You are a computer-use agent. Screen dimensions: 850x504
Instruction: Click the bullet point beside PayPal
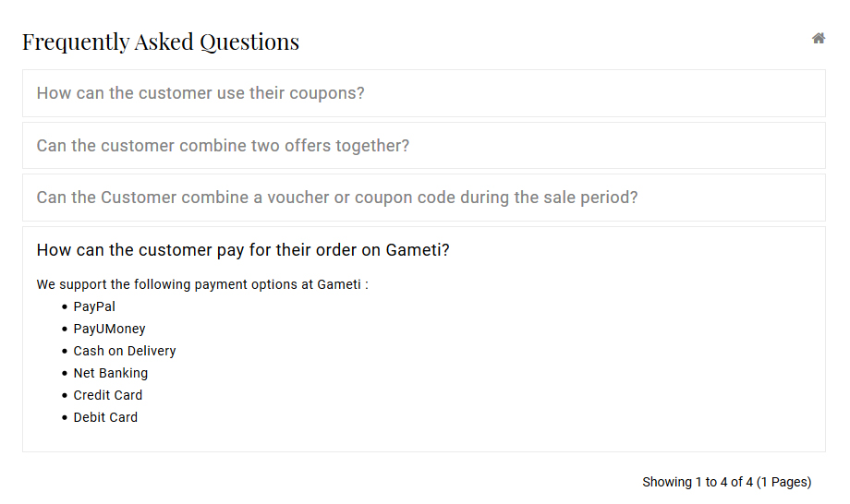pos(65,307)
